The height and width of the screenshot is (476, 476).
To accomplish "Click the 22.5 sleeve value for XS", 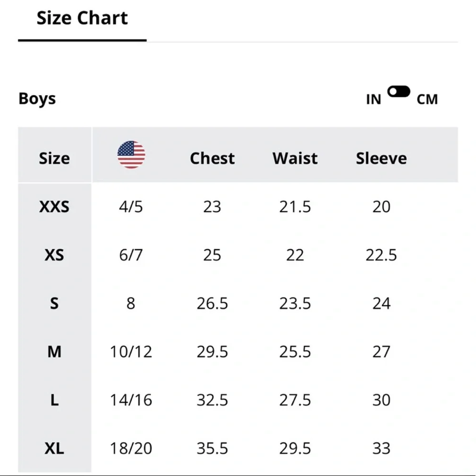I will click(381, 255).
